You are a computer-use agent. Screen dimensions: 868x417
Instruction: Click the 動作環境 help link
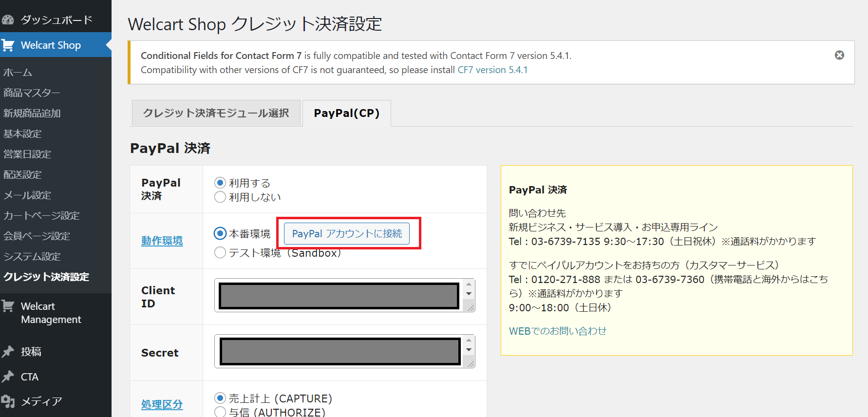tap(162, 241)
